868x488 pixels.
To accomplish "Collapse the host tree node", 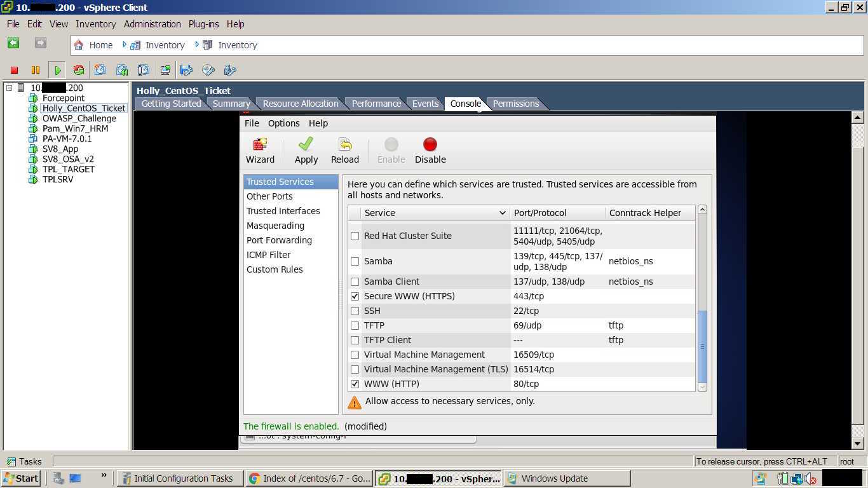I will coord(10,88).
